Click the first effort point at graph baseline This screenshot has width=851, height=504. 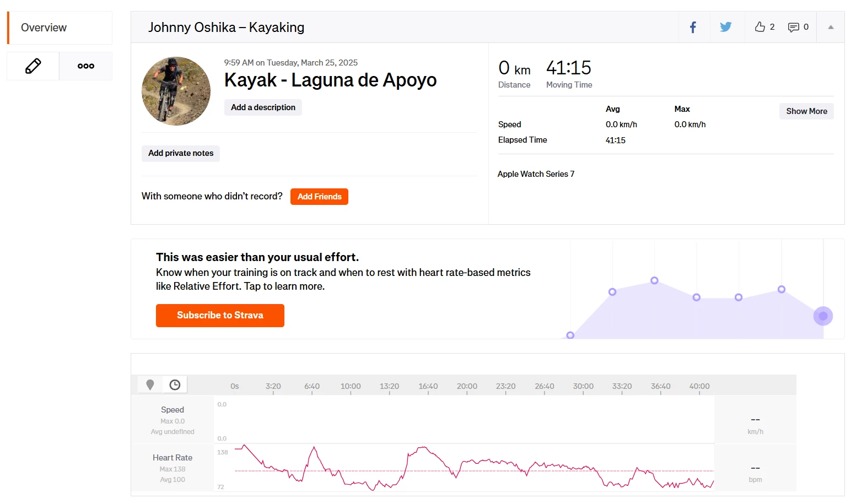[570, 335]
